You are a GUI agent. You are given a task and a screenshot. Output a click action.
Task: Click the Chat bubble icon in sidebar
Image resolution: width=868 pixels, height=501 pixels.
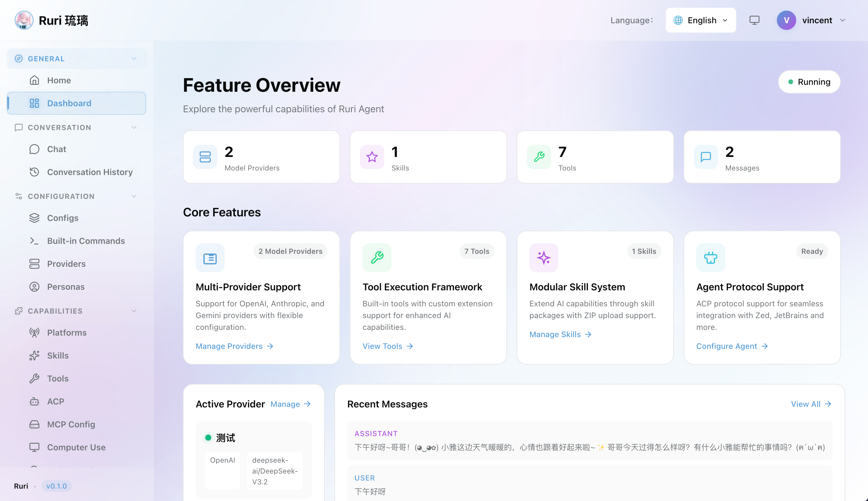[x=34, y=149]
